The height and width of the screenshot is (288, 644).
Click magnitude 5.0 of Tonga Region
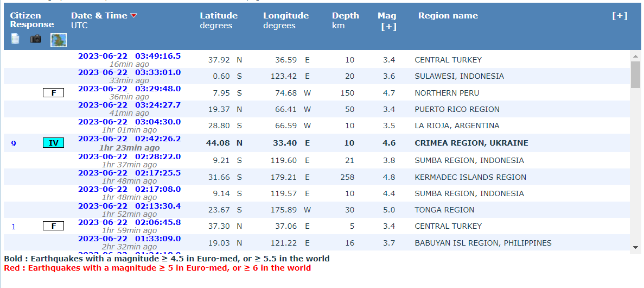point(389,210)
